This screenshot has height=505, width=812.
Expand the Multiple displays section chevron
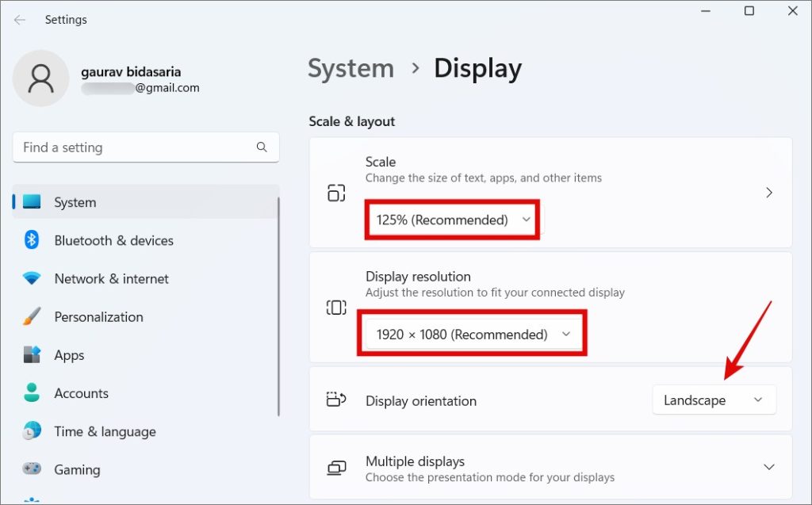tap(769, 467)
